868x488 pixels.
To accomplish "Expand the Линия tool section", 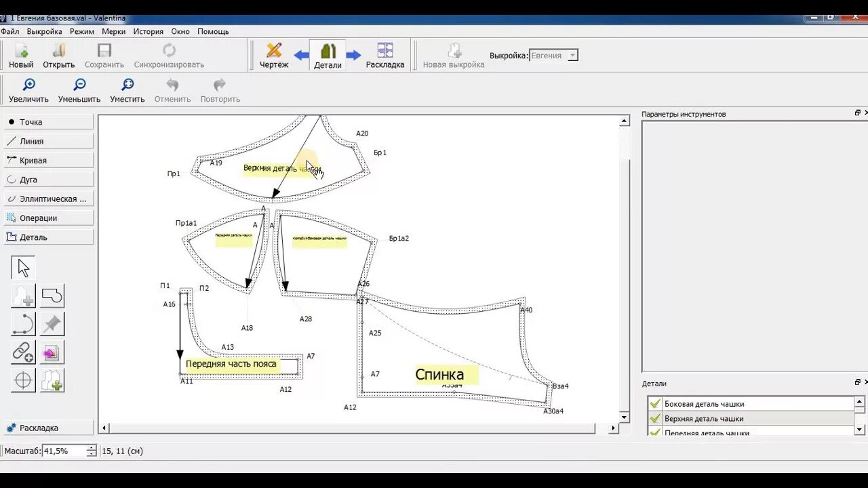I will pyautogui.click(x=47, y=141).
